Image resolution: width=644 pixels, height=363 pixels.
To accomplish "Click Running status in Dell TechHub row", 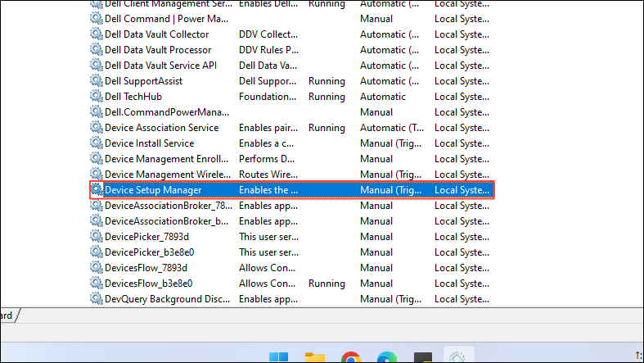I will pyautogui.click(x=327, y=97).
